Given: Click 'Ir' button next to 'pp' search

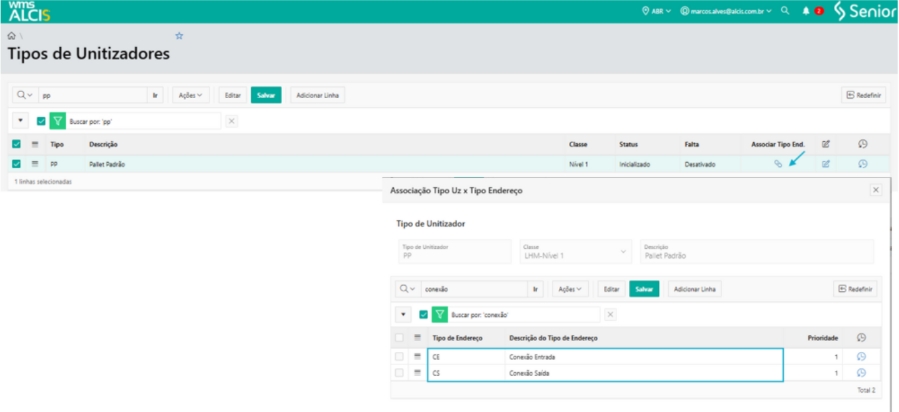Looking at the screenshot, I should point(155,95).
